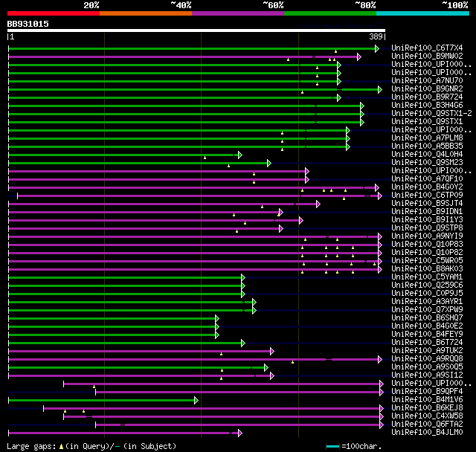Open the UniRef100_B9MW02 hit label
476x452 pixels.
point(427,56)
